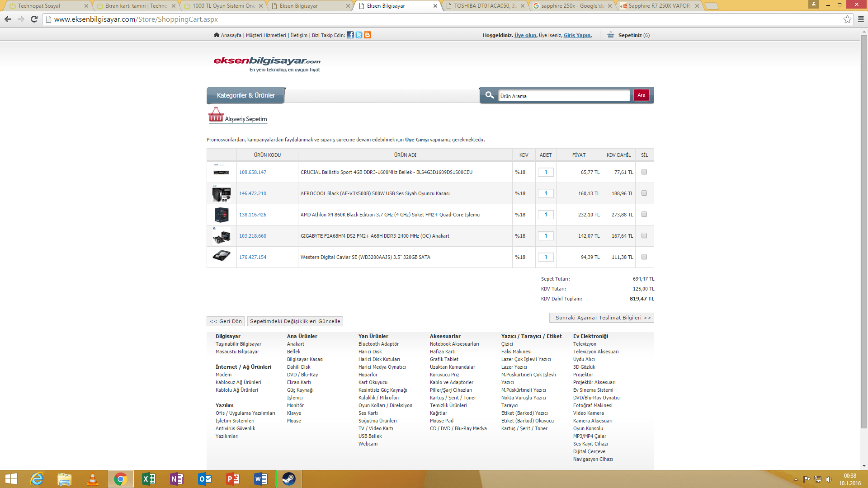
Task: Click the Blogger icon in header
Action: pos(368,35)
